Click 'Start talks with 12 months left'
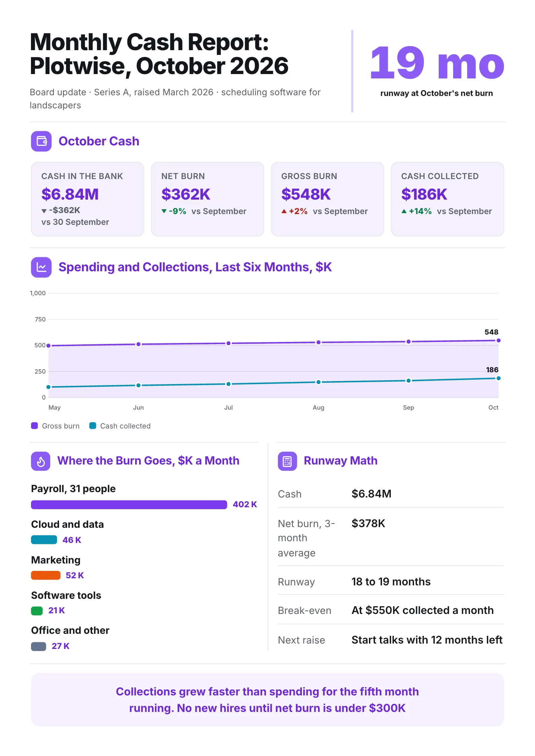Viewport: 535px width, 756px height. click(x=427, y=640)
